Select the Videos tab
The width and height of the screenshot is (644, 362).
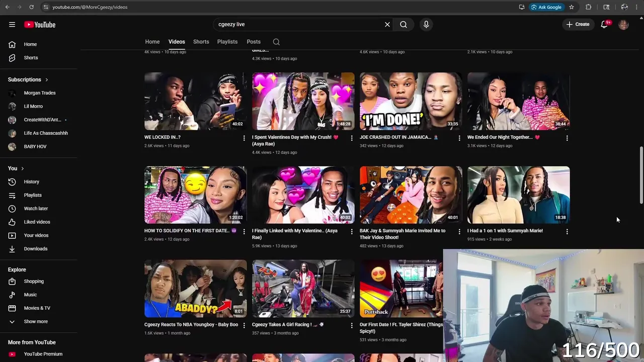(x=177, y=42)
